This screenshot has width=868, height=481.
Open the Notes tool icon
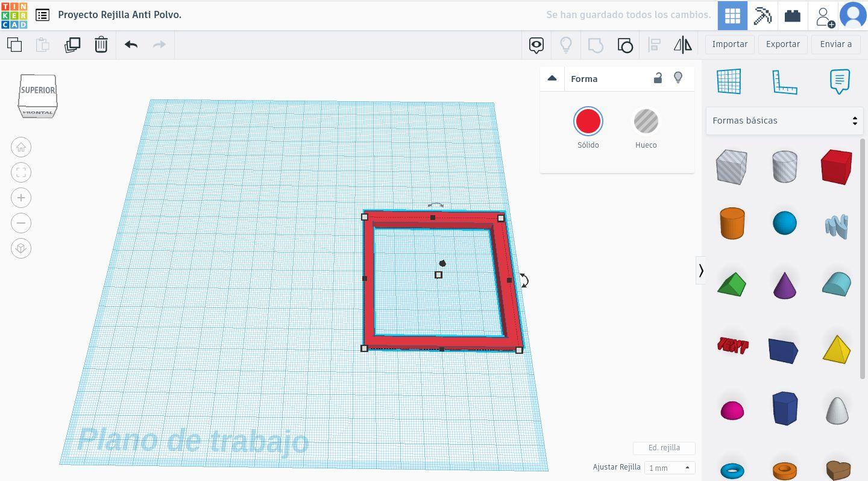click(x=840, y=81)
